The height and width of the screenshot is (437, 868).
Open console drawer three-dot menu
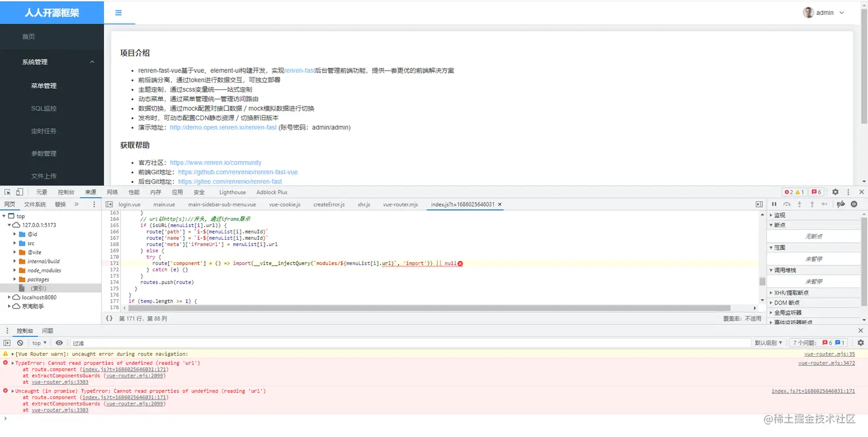7,331
